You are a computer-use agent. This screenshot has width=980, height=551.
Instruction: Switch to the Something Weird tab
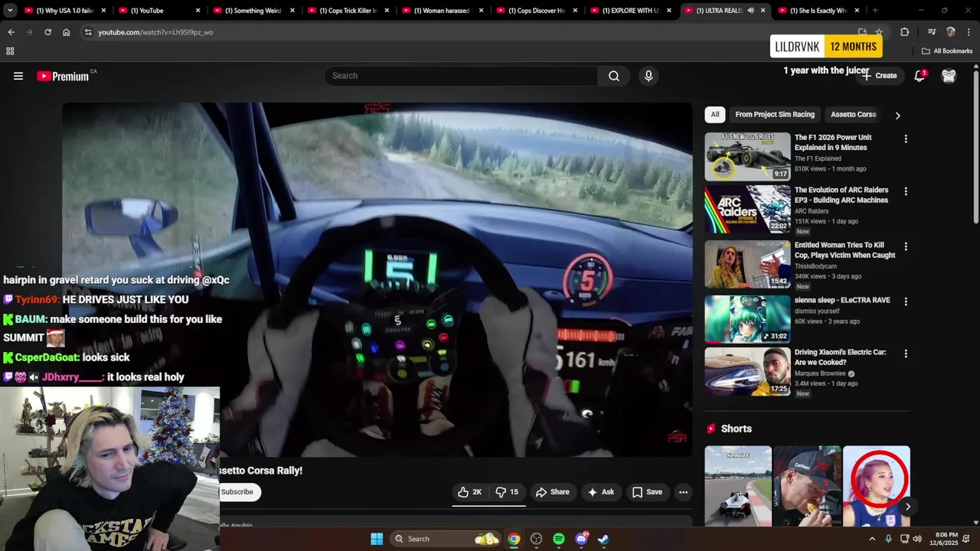pos(254,11)
